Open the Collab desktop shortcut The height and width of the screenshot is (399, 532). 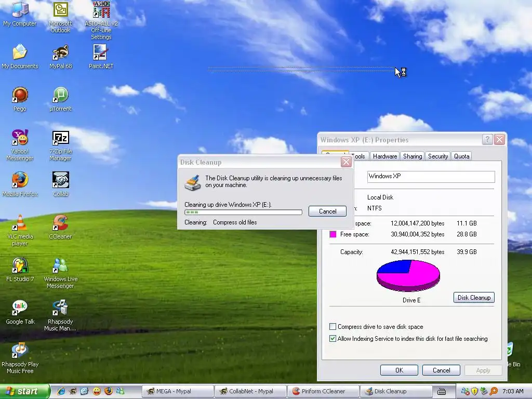(60, 184)
